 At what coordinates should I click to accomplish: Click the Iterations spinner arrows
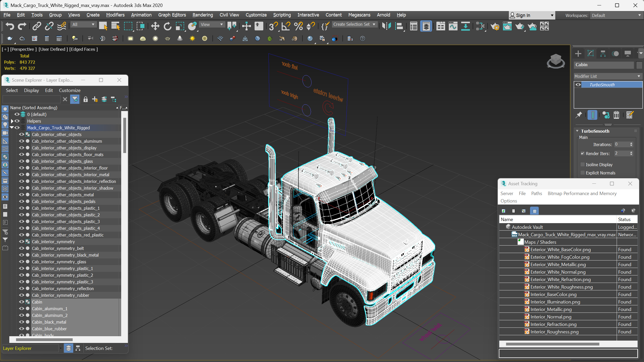point(631,144)
